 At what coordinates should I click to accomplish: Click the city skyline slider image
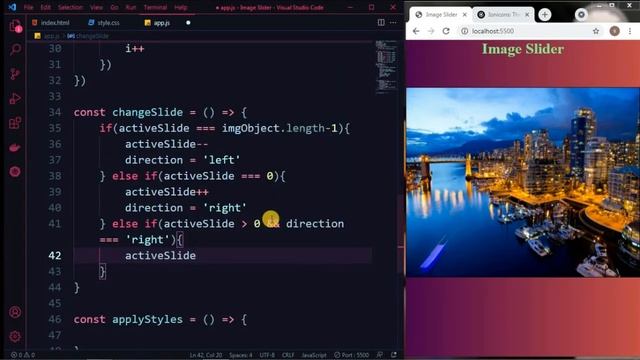[523, 182]
